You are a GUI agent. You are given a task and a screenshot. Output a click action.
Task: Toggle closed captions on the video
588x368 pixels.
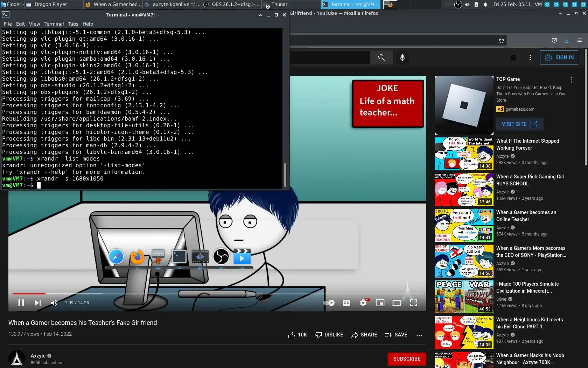click(346, 303)
